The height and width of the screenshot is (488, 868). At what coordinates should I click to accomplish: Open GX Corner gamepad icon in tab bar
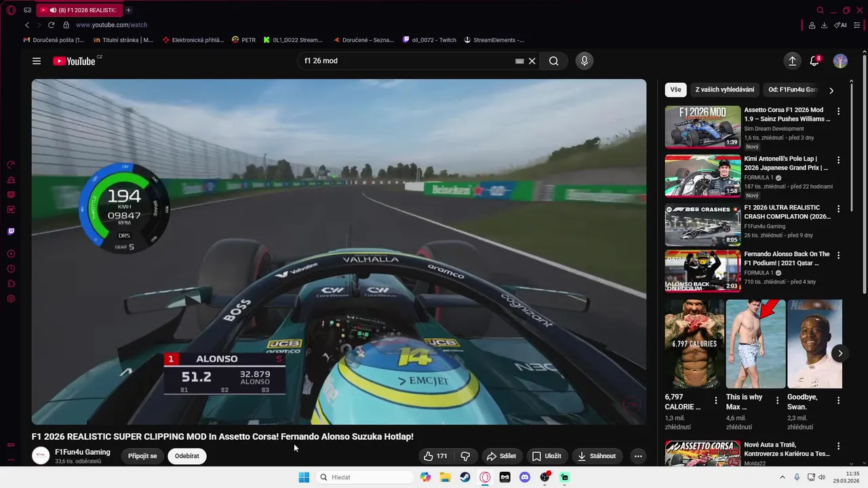[27, 10]
